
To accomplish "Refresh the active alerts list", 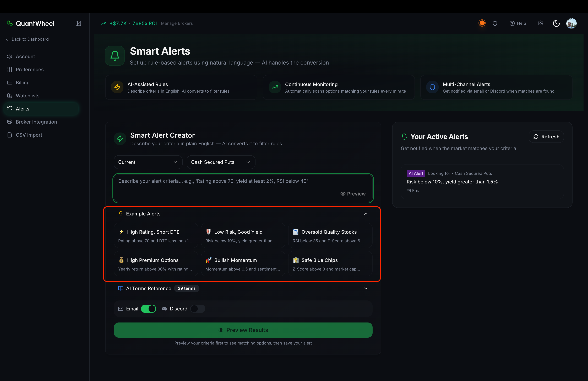I will coord(546,136).
